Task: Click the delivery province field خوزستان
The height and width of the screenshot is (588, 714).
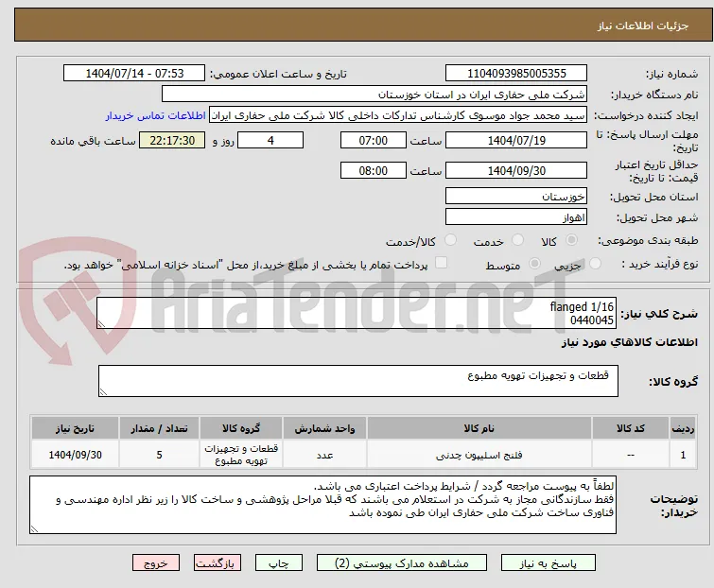Action: pyautogui.click(x=516, y=196)
